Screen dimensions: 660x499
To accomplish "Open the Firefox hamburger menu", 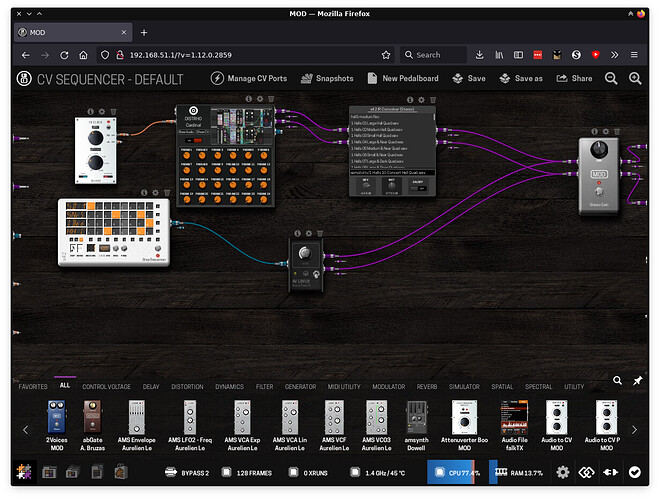I will tap(634, 55).
